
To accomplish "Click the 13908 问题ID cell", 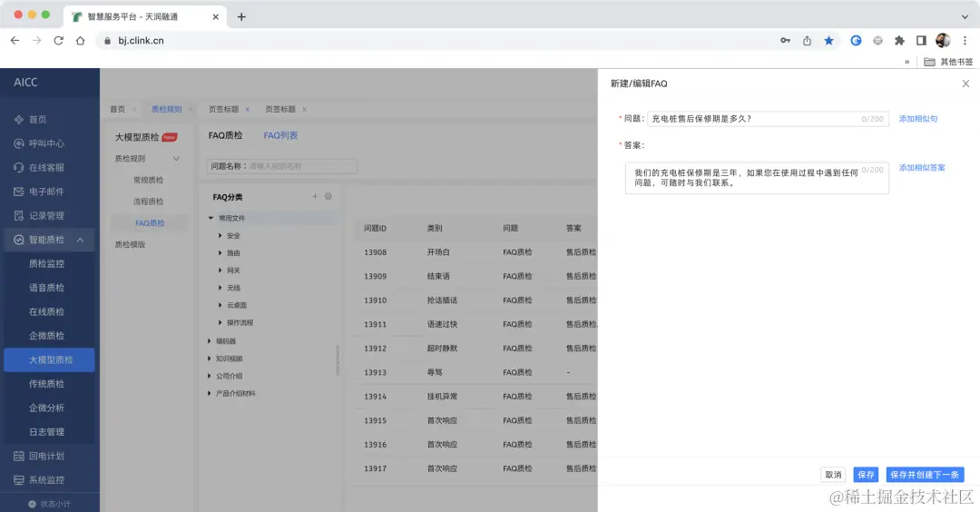I will point(375,252).
